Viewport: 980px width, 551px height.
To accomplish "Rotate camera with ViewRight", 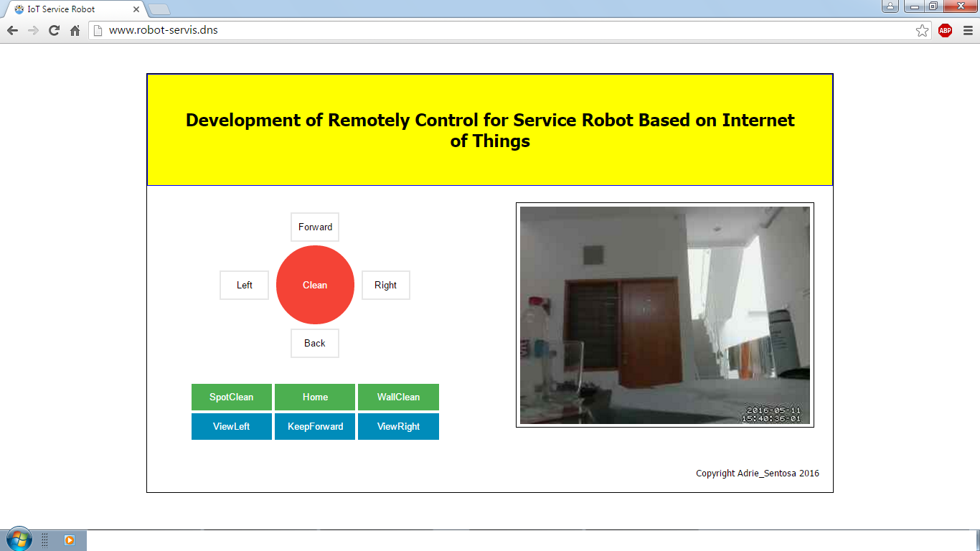I will click(x=398, y=426).
